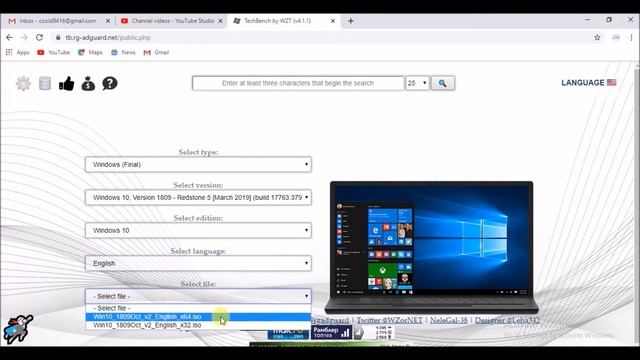Click the Rambler Top100 counter badge
The height and width of the screenshot is (360, 640).
[x=331, y=333]
